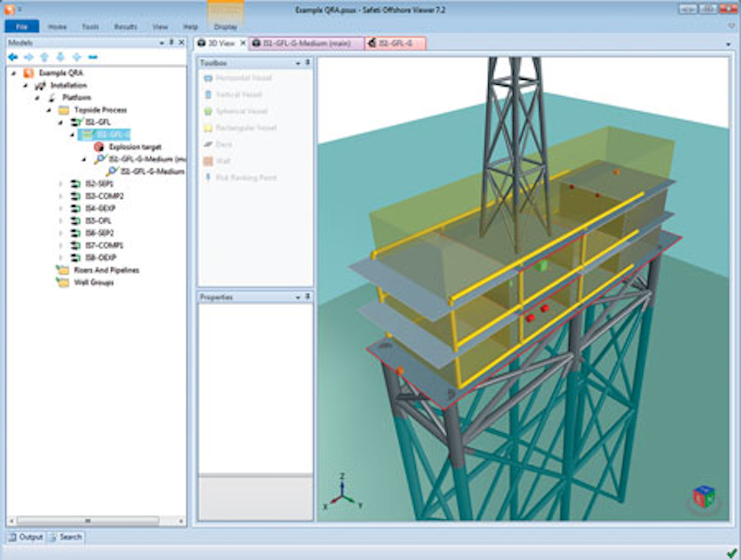Close the Models panel
Viewport: 741px width, 560px height.
point(181,43)
